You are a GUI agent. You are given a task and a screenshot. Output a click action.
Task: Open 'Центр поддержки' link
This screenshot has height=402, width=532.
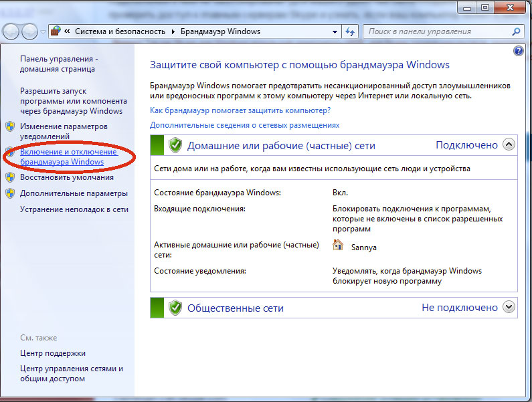pyautogui.click(x=53, y=353)
